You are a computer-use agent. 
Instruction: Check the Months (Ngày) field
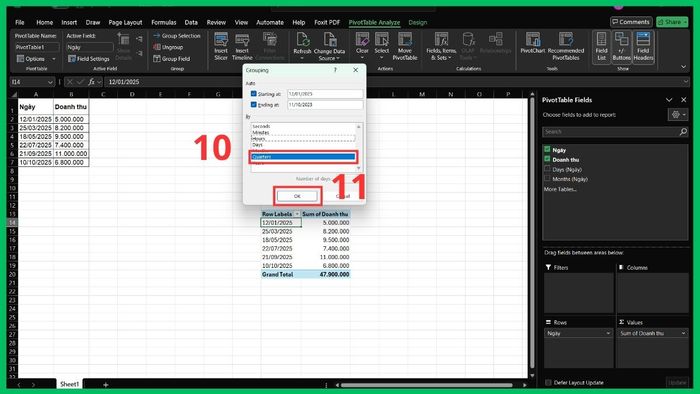coord(547,178)
